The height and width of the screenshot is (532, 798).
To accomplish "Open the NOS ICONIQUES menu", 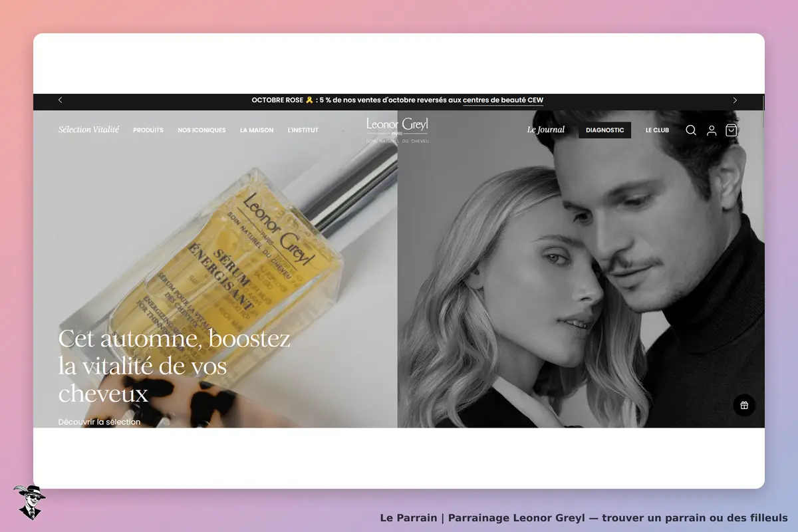I will pos(201,130).
